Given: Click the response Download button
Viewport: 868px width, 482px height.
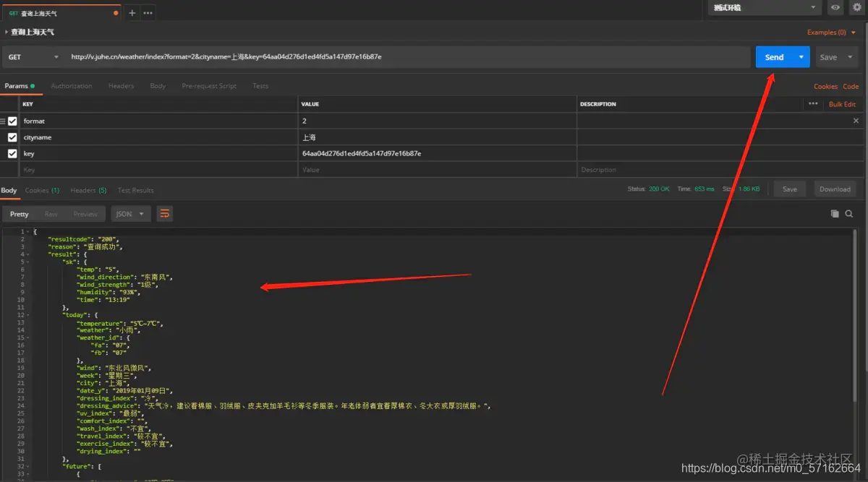Looking at the screenshot, I should pos(835,189).
